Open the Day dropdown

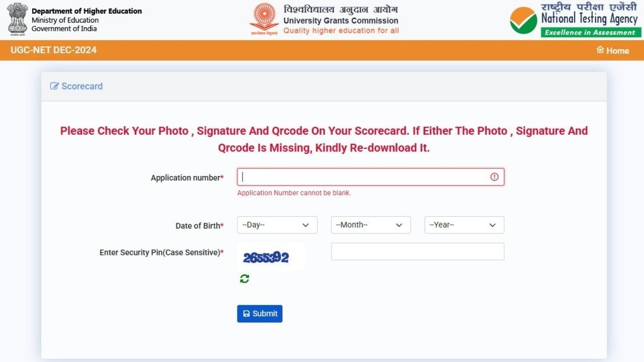[277, 225]
